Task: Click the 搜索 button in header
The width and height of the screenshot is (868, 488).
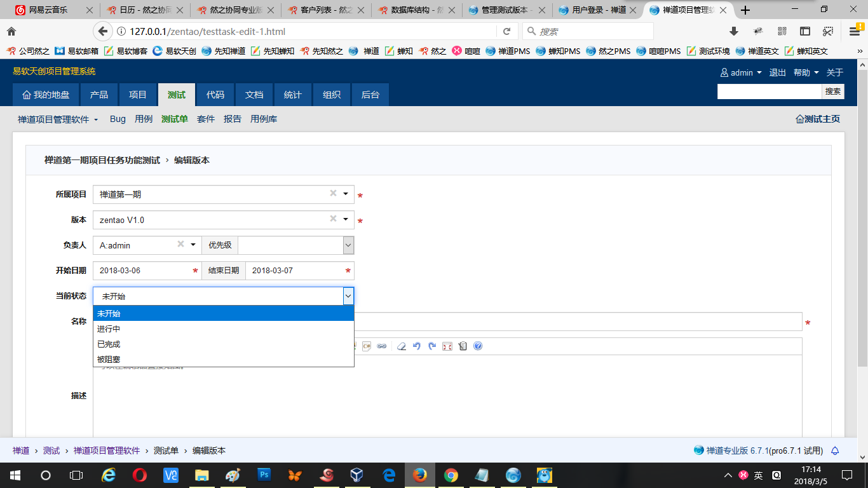Action: coord(833,91)
